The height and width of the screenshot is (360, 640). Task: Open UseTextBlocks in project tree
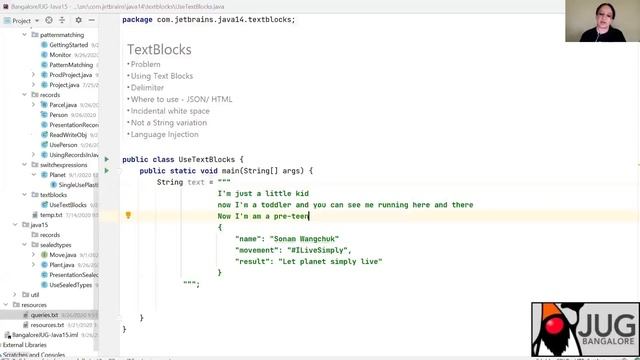coord(68,205)
